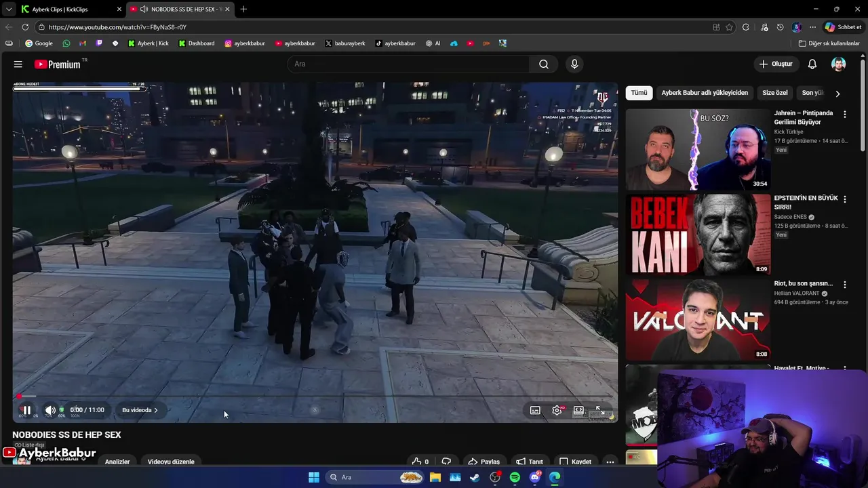Open the YouTube hamburger guide menu

pyautogui.click(x=18, y=64)
